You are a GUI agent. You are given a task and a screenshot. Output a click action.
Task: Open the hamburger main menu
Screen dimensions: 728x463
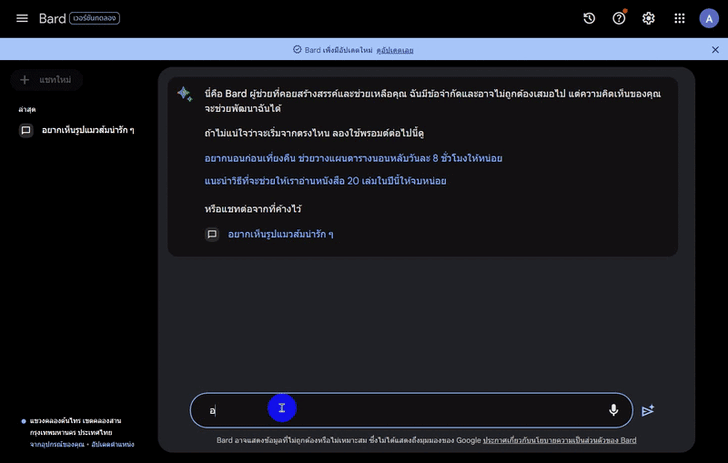22,18
